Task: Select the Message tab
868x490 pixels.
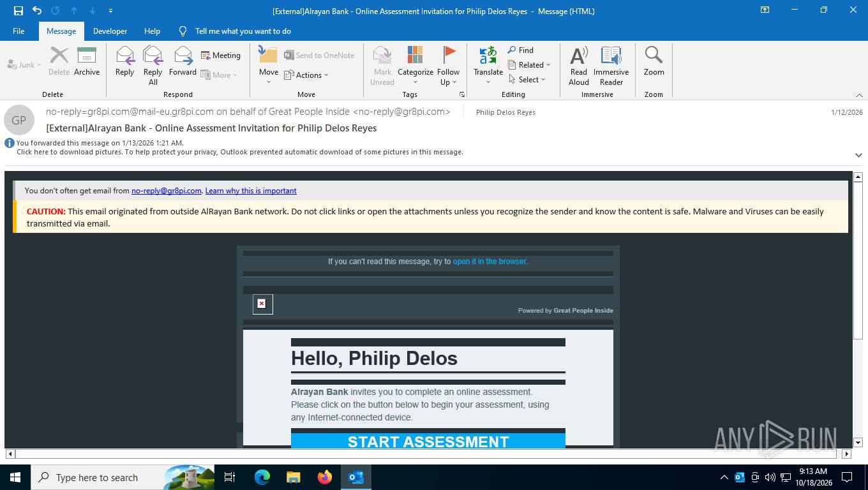Action: 61,31
